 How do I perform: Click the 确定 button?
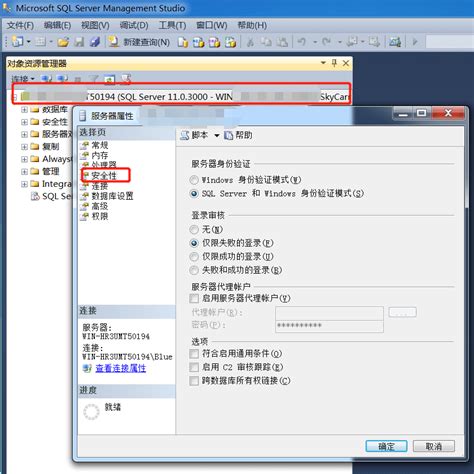pyautogui.click(x=386, y=446)
